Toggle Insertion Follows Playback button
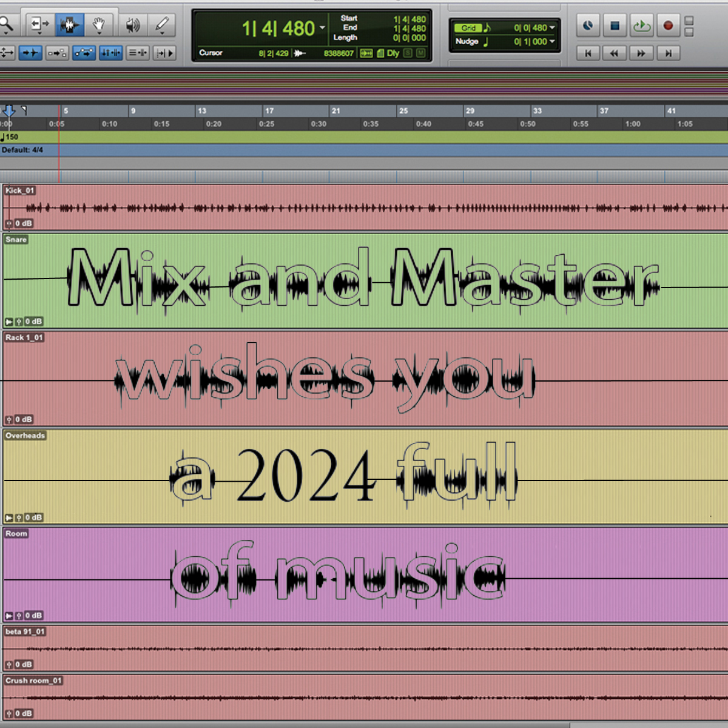728x728 pixels. (x=164, y=53)
